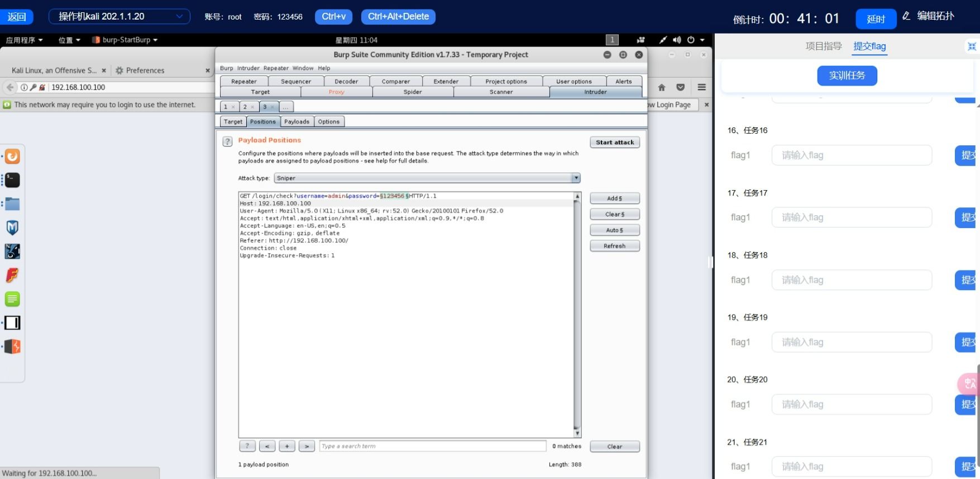Image resolution: width=980 pixels, height=479 pixels.
Task: Click the Start attack button
Action: (615, 142)
